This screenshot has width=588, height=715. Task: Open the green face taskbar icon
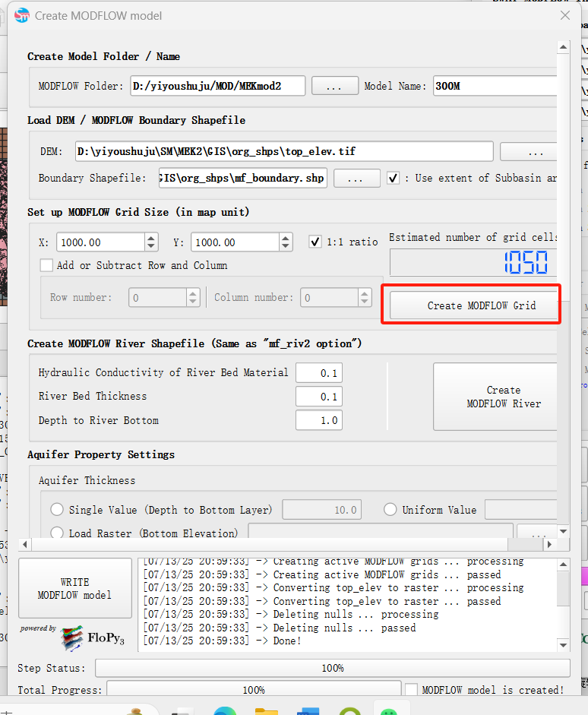(x=389, y=711)
